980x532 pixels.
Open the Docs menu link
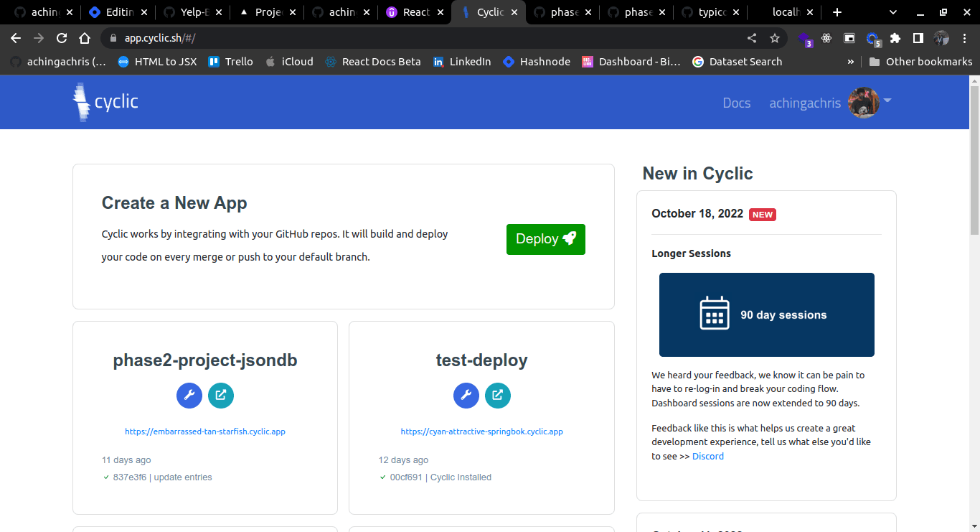click(737, 103)
